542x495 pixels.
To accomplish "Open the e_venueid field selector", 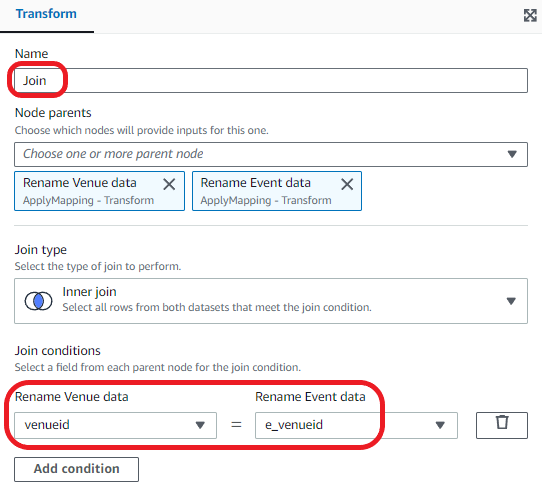I will tap(356, 425).
